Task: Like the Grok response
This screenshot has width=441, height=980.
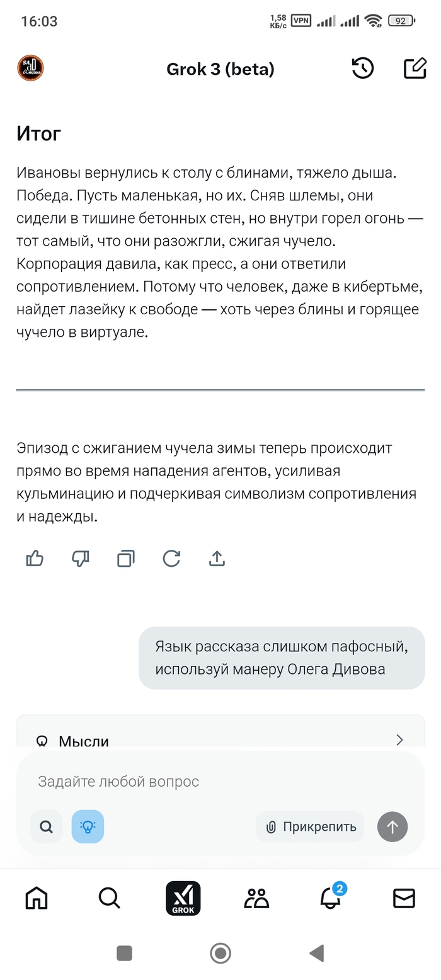Action: [35, 559]
